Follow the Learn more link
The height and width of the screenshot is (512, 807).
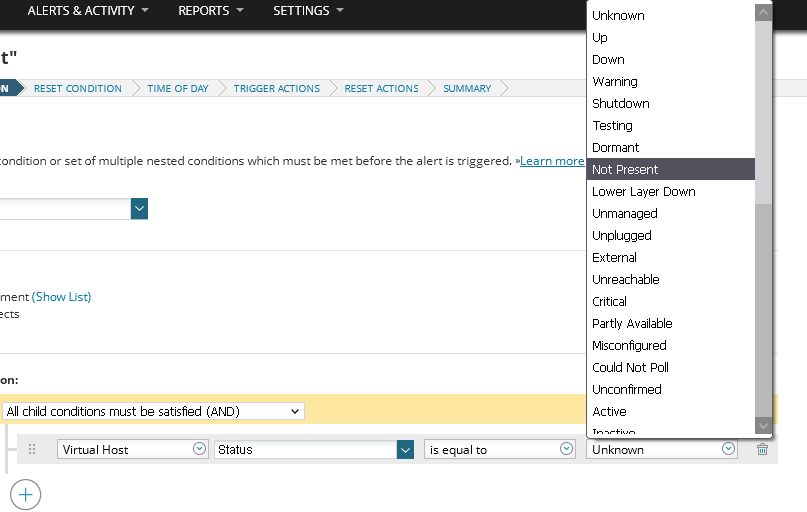(552, 161)
